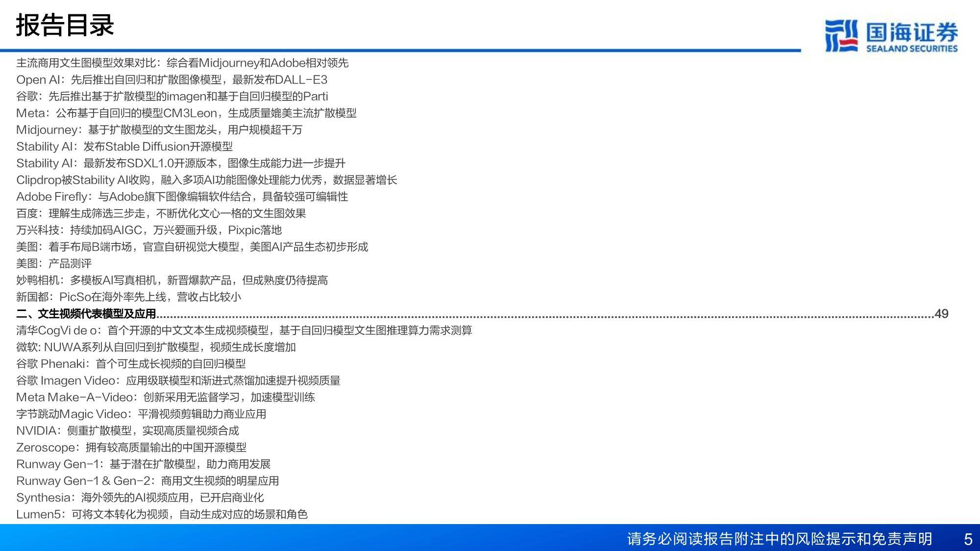Select the Meta Make-A-Video entry
This screenshot has width=980, height=551.
(166, 397)
